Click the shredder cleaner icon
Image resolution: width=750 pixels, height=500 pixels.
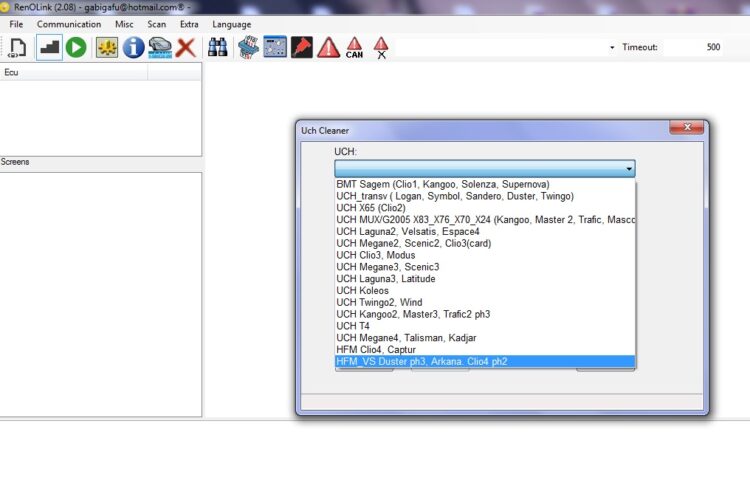click(249, 47)
